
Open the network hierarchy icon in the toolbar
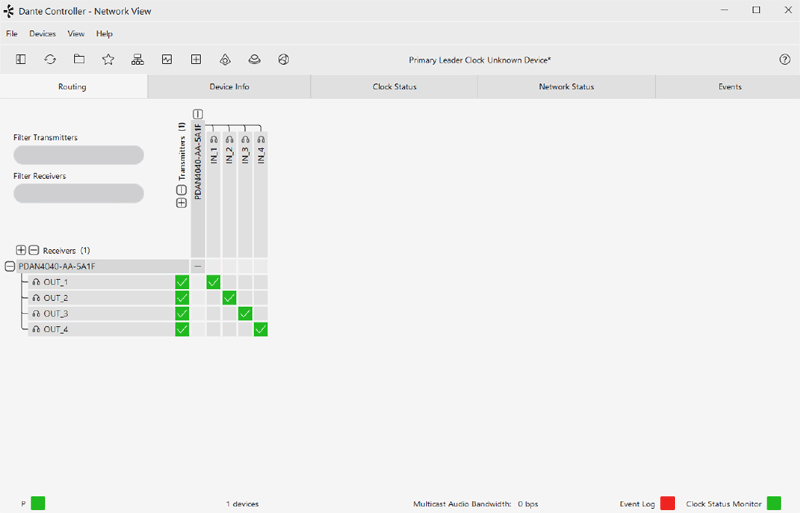tap(138, 60)
